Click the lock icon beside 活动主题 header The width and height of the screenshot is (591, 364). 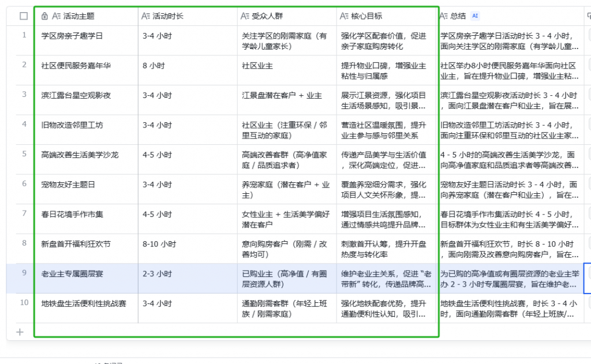(44, 16)
